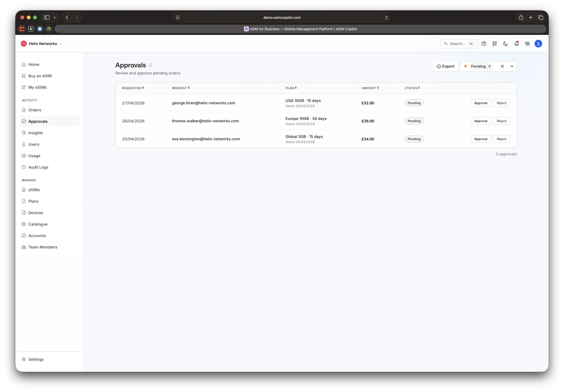Image resolution: width=564 pixels, height=392 pixels.
Task: Go to Team Members
Action: pyautogui.click(x=49, y=247)
